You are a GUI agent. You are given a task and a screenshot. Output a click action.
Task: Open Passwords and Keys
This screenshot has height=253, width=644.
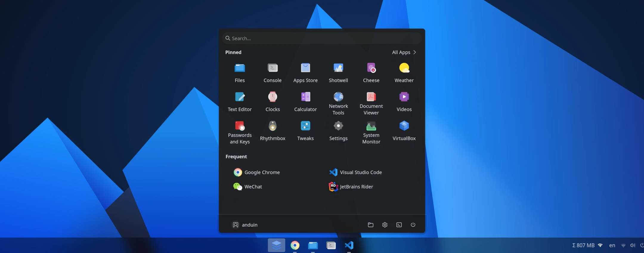point(240,132)
